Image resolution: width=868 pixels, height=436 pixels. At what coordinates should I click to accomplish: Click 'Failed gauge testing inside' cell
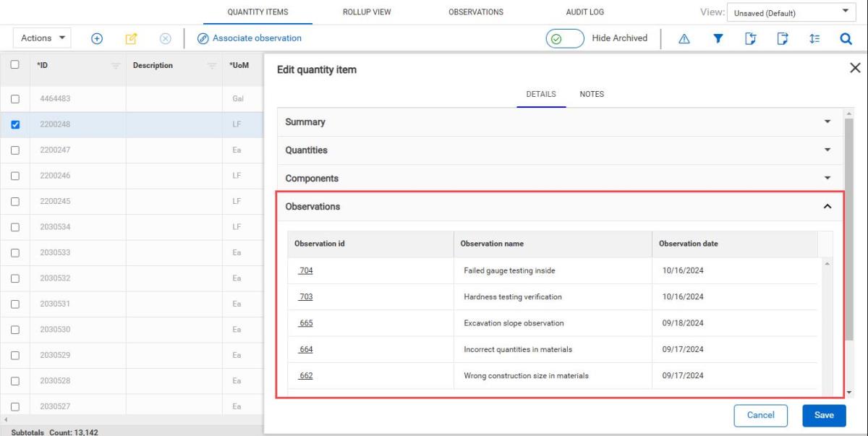(553, 270)
